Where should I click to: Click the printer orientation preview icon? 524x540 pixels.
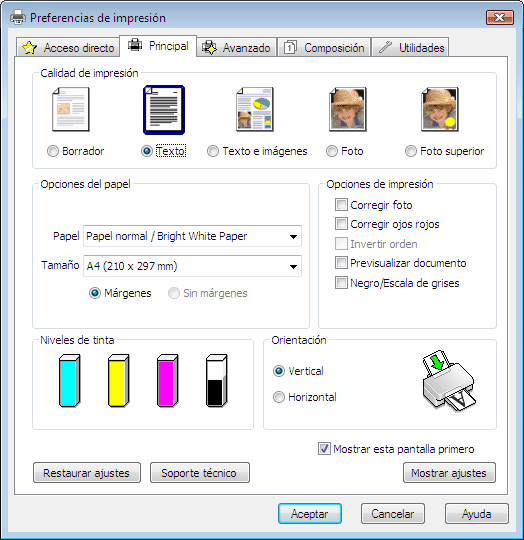(449, 381)
